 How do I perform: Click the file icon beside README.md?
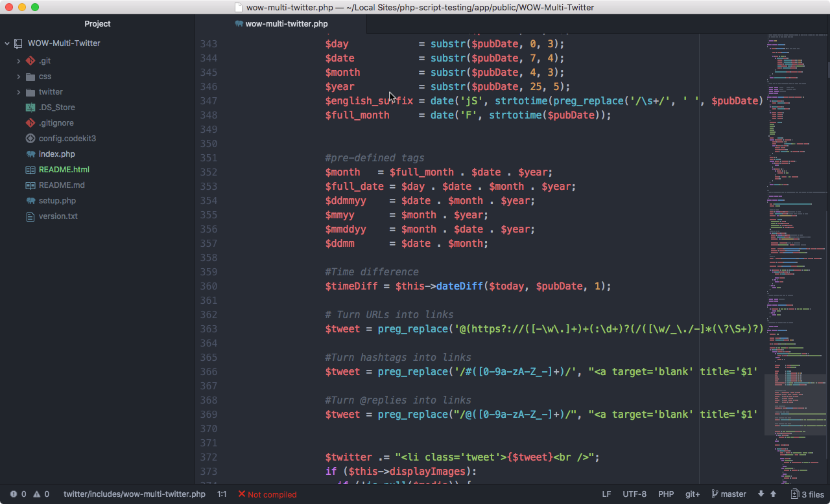point(29,185)
